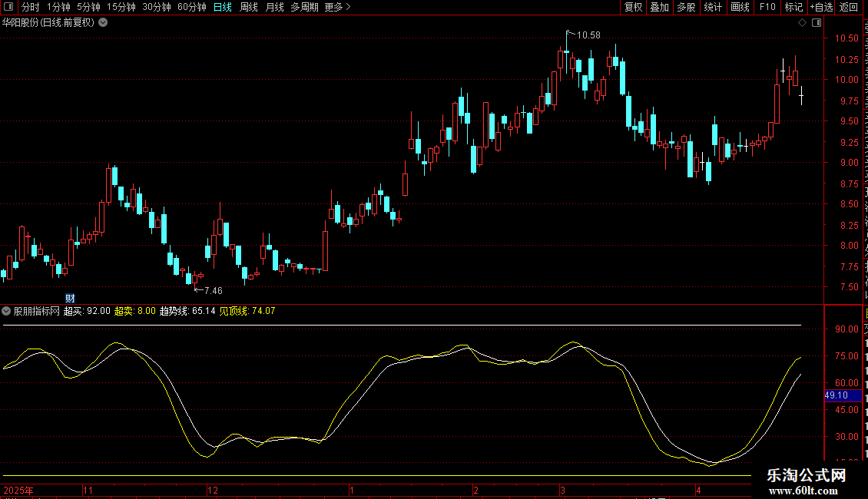Switch to 分时 intraday view

(31, 7)
